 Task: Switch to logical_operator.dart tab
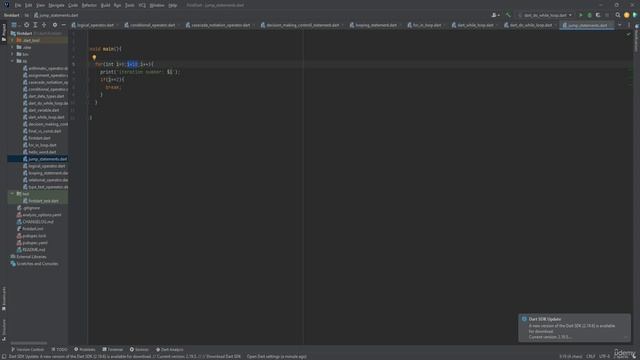coord(95,25)
